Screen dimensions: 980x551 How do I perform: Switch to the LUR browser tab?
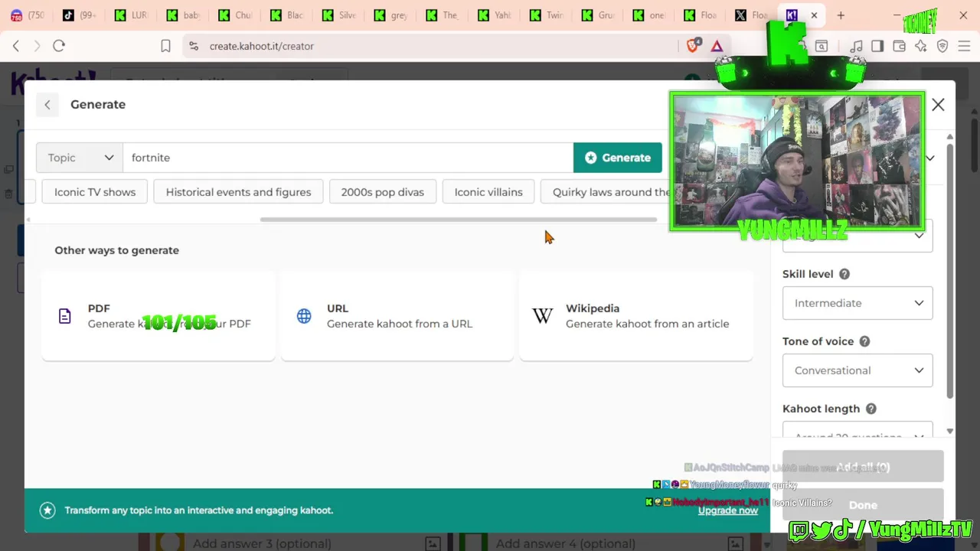(132, 15)
